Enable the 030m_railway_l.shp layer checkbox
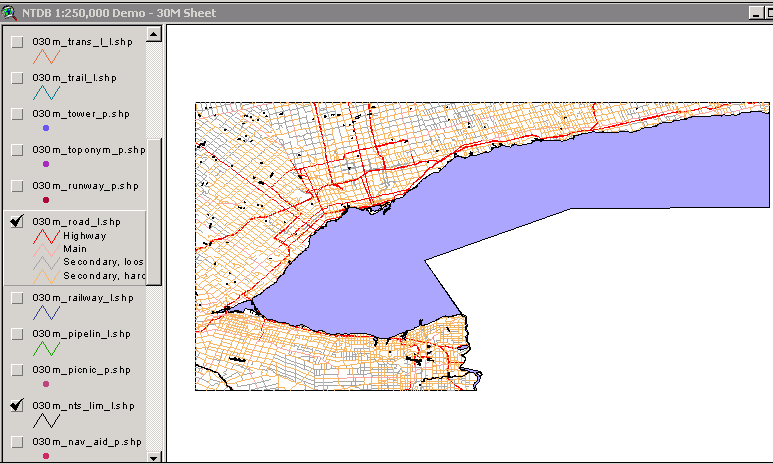The image size is (773, 464). point(17,298)
